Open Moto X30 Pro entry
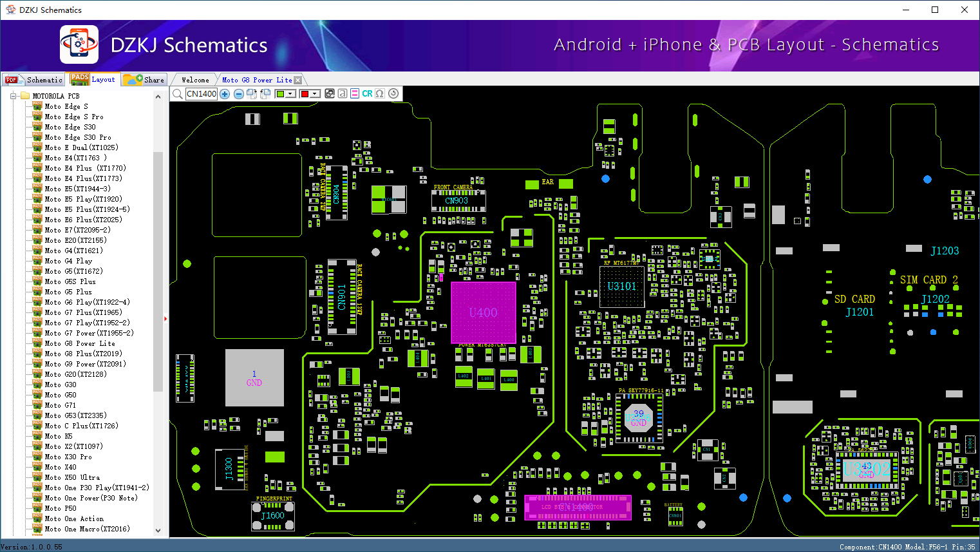The image size is (980, 552). 68,457
